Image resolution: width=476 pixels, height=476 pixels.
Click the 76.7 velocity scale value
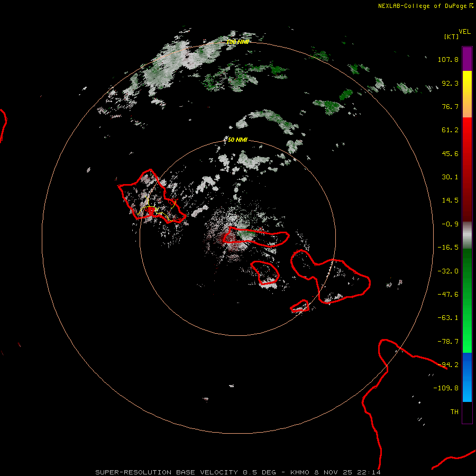(450, 106)
